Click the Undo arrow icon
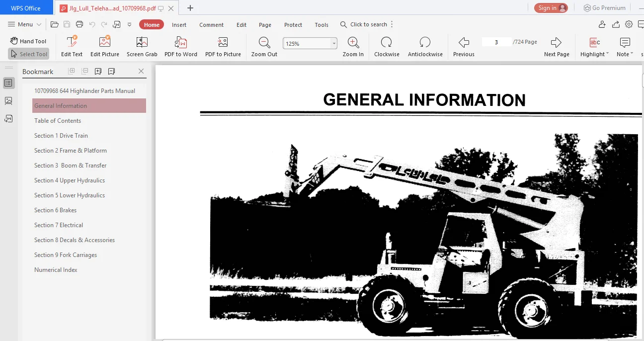The height and width of the screenshot is (341, 644). coord(92,24)
